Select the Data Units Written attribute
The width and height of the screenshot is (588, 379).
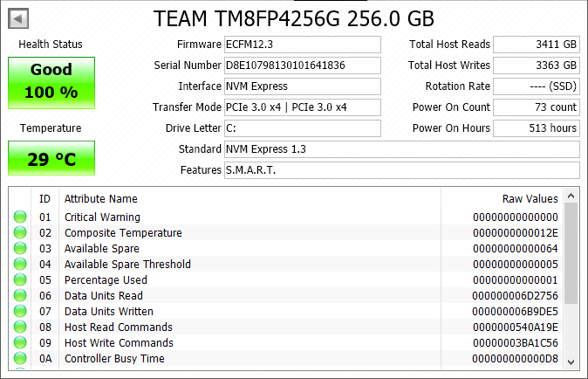coord(109,312)
